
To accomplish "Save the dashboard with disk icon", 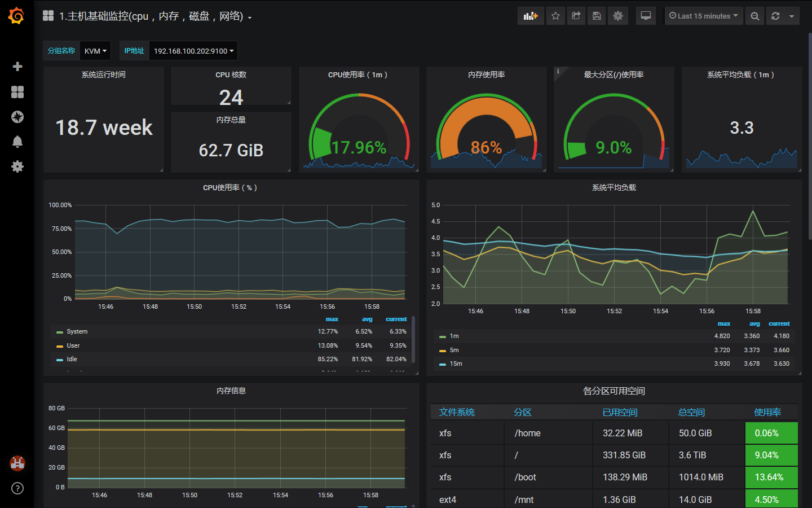I will click(x=597, y=16).
